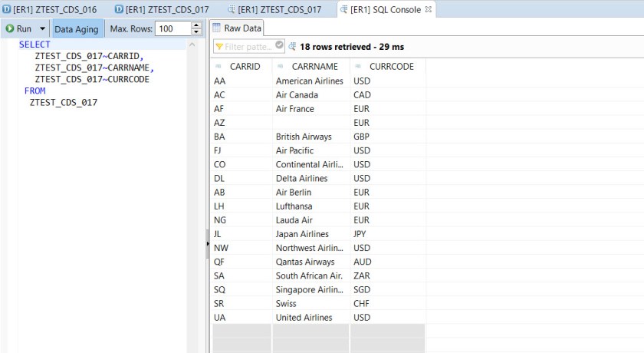Click into the Max. Rows input field
This screenshot has height=353, width=644.
click(173, 28)
